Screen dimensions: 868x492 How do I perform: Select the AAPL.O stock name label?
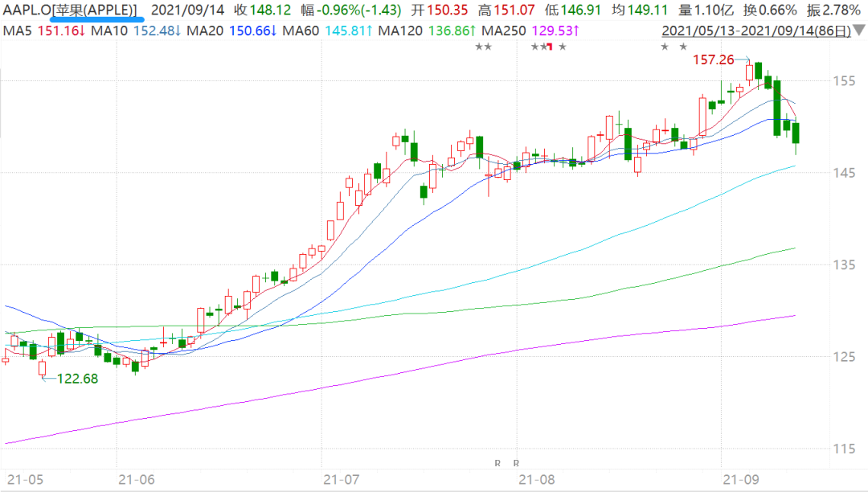pos(70,10)
